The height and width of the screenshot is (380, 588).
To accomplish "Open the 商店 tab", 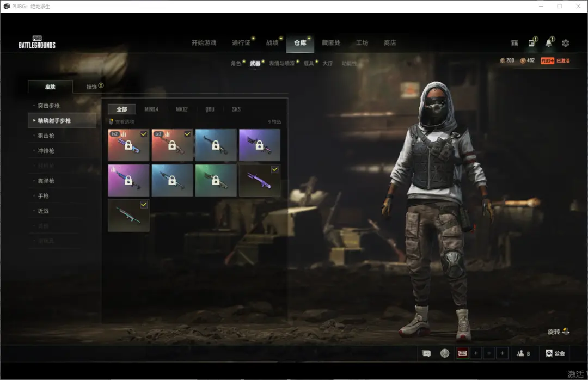I will point(390,43).
